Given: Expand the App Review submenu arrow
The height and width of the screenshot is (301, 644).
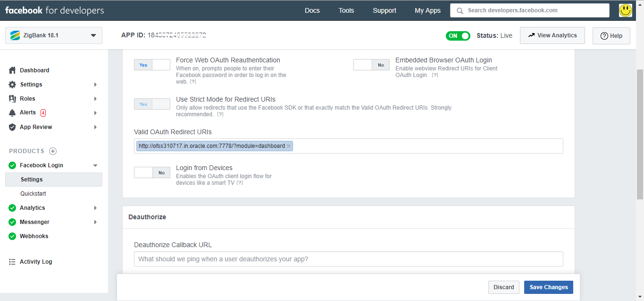Looking at the screenshot, I should coord(95,127).
